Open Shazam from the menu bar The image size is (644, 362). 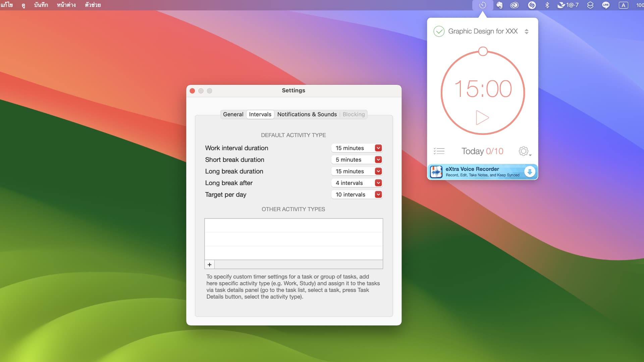532,5
